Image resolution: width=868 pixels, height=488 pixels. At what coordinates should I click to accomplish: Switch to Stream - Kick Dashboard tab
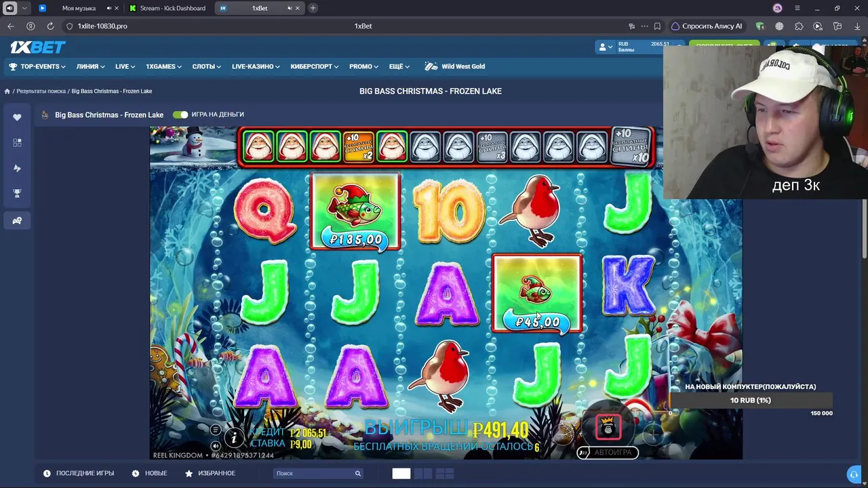pos(170,8)
